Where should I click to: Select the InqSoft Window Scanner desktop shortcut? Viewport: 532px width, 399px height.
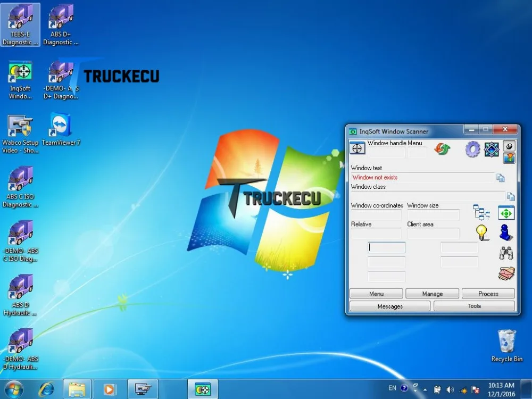tap(20, 80)
